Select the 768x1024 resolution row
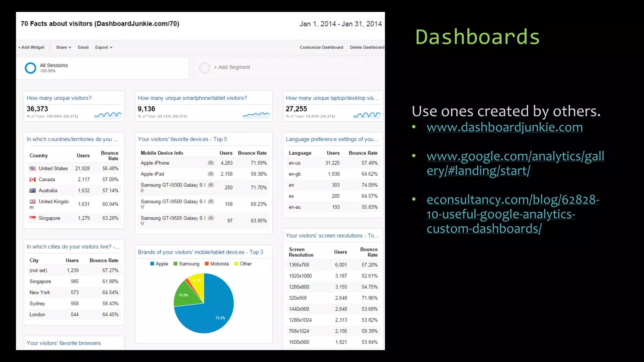Viewport: 644px width, 362px height. [x=333, y=331]
